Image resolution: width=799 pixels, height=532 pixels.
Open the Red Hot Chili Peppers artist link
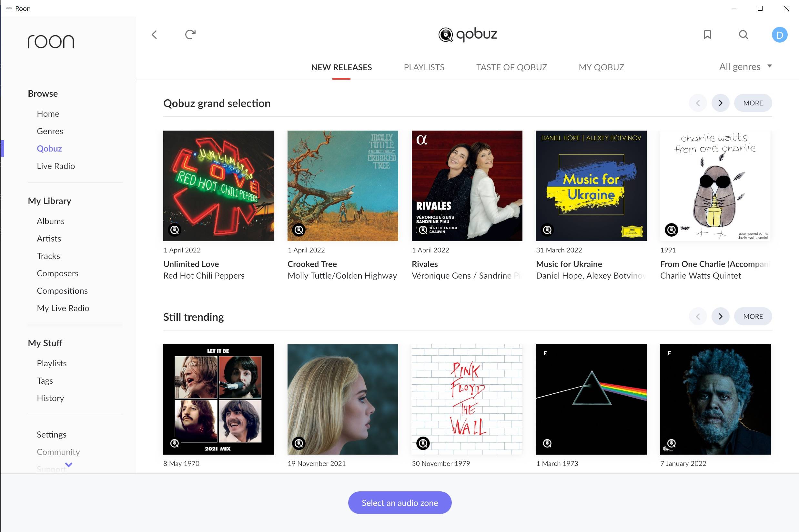pos(204,275)
